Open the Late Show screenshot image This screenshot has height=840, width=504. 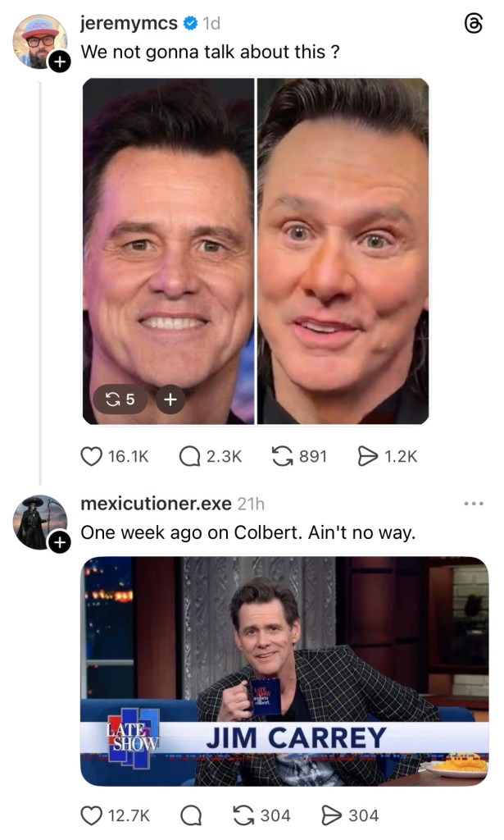pos(284,671)
